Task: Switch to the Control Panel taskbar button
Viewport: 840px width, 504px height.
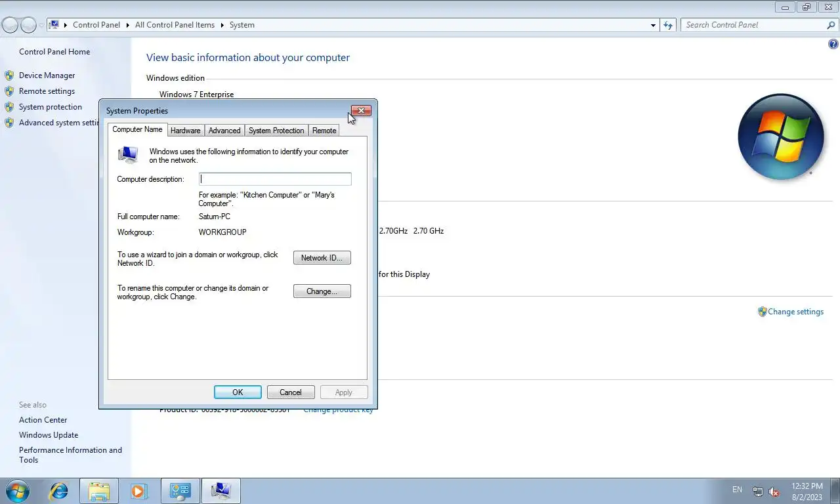Action: [x=180, y=491]
